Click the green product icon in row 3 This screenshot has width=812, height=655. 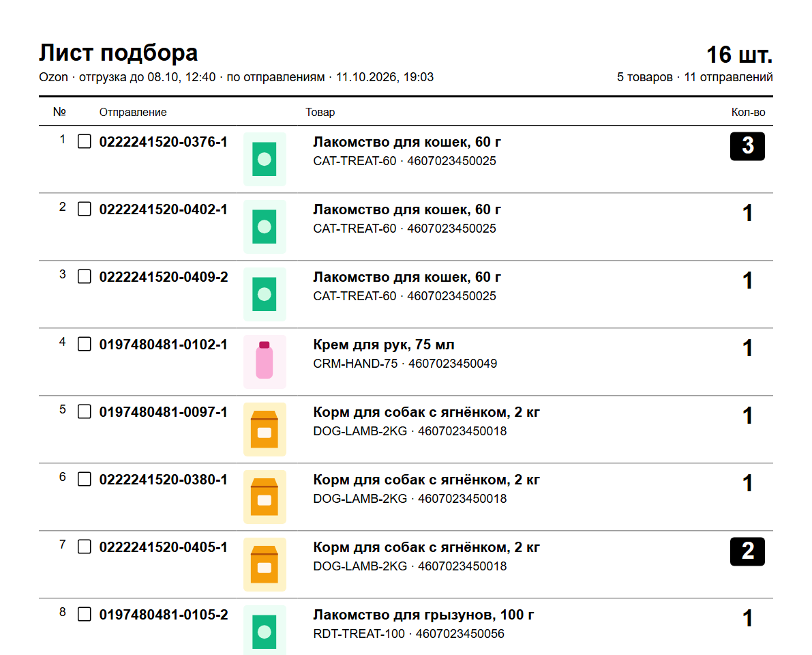(265, 294)
